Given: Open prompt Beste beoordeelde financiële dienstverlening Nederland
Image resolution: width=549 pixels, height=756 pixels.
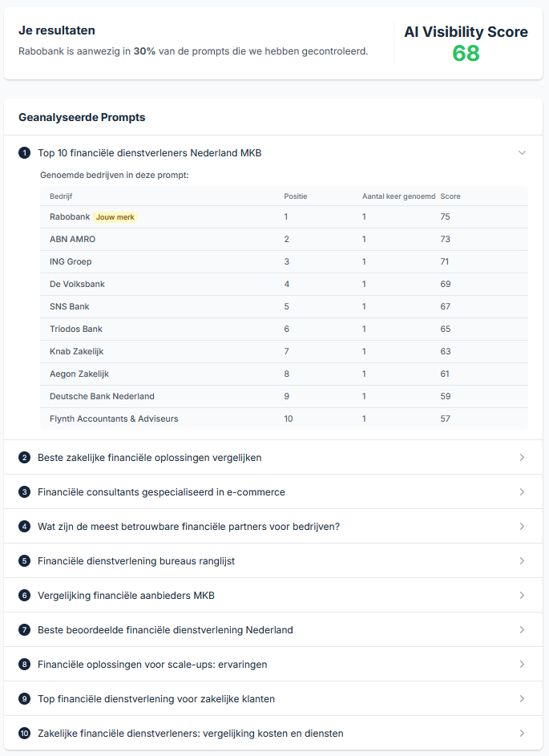Looking at the screenshot, I should (165, 629).
